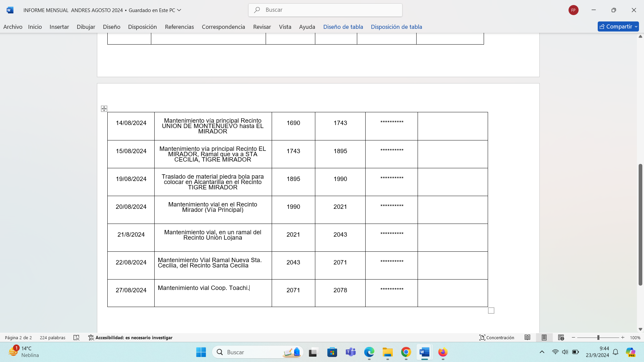644x362 pixels.
Task: Click the zoom slider handle
Action: coord(598,338)
